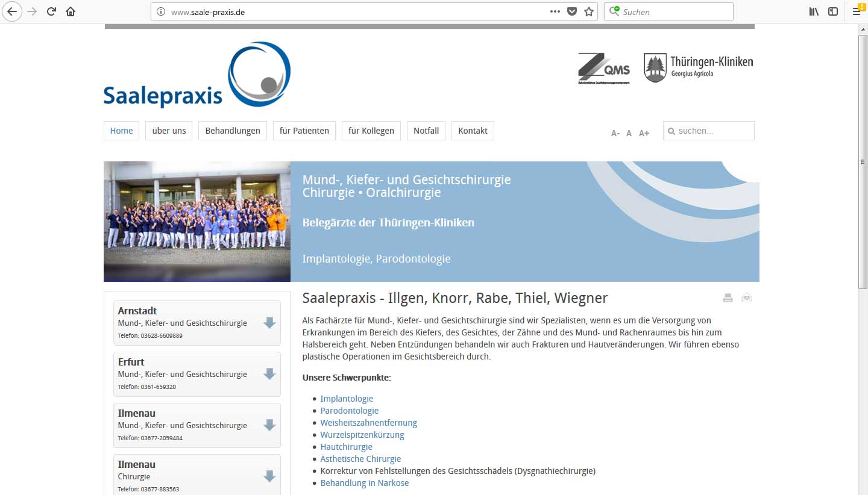868x495 pixels.
Task: Go back with the browser back arrow
Action: pos(12,11)
